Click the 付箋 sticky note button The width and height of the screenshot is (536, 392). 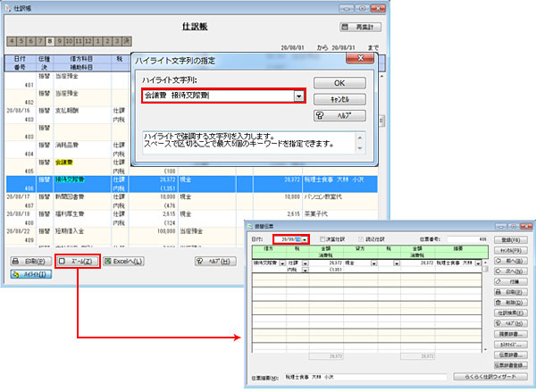[511, 281]
